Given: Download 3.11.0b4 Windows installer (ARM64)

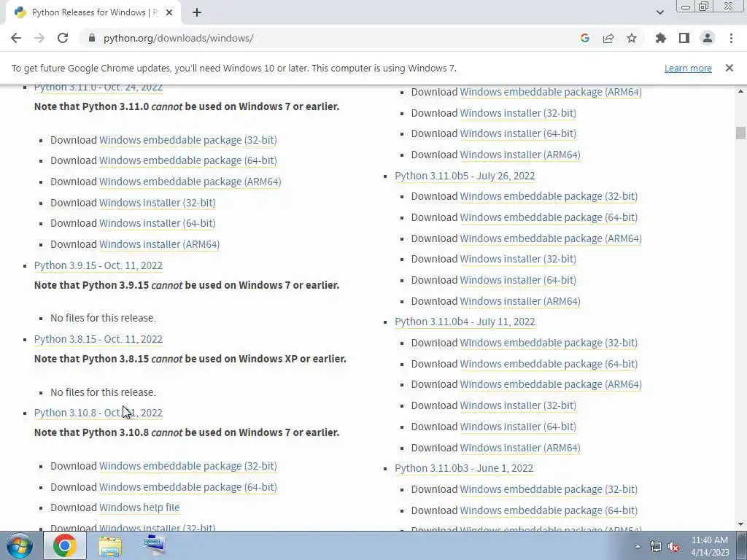Looking at the screenshot, I should pos(519,448).
